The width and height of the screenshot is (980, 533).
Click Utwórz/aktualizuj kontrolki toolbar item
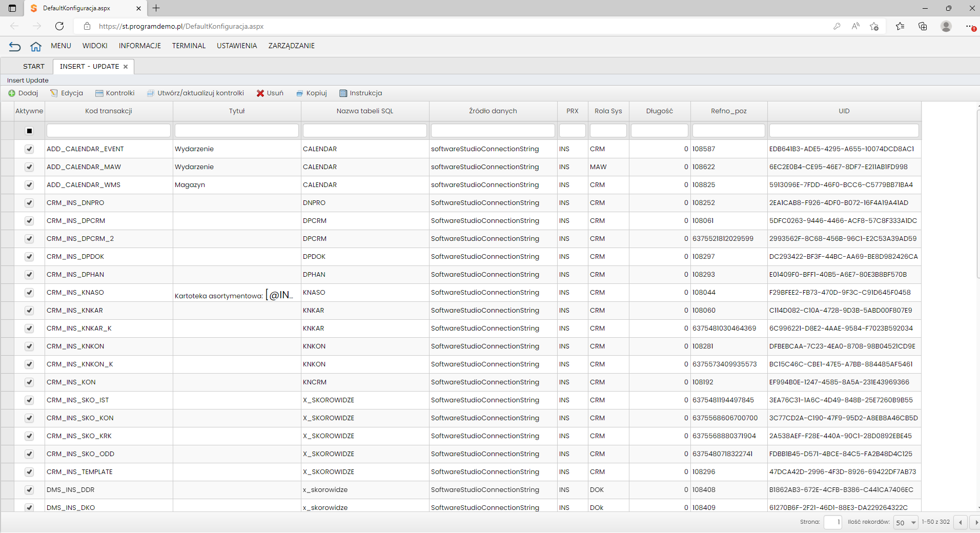[x=195, y=93]
